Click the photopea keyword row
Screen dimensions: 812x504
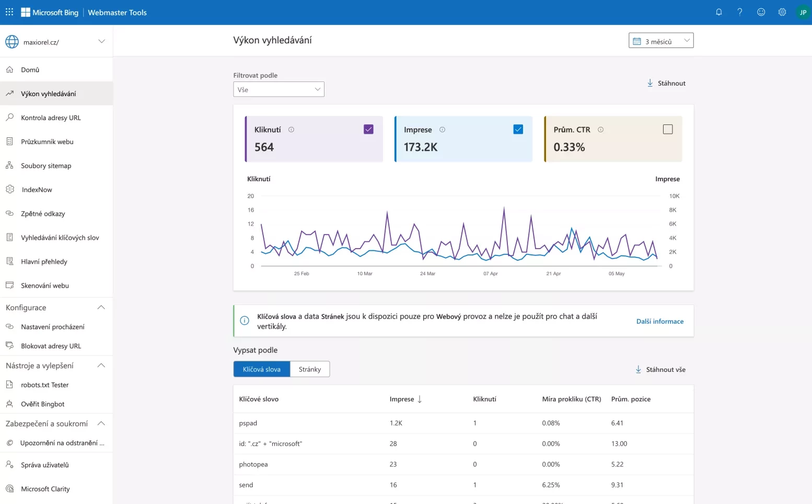pos(463,464)
